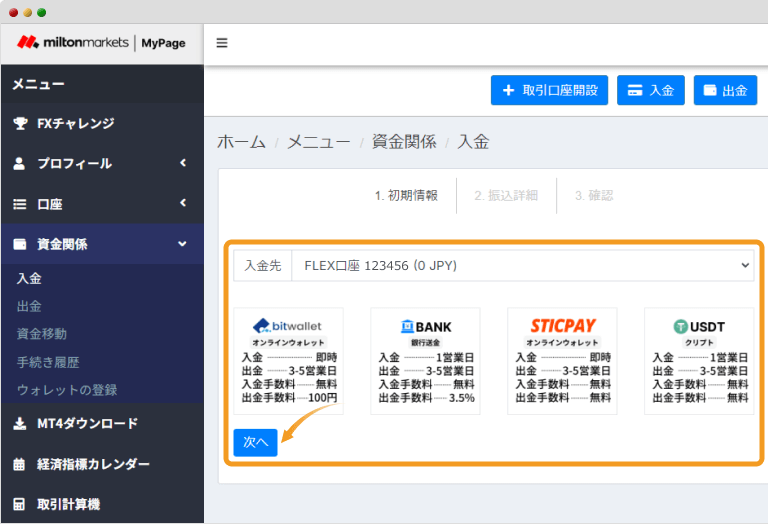
Task: Open FXチャレンジ in the sidebar
Action: [x=102, y=123]
